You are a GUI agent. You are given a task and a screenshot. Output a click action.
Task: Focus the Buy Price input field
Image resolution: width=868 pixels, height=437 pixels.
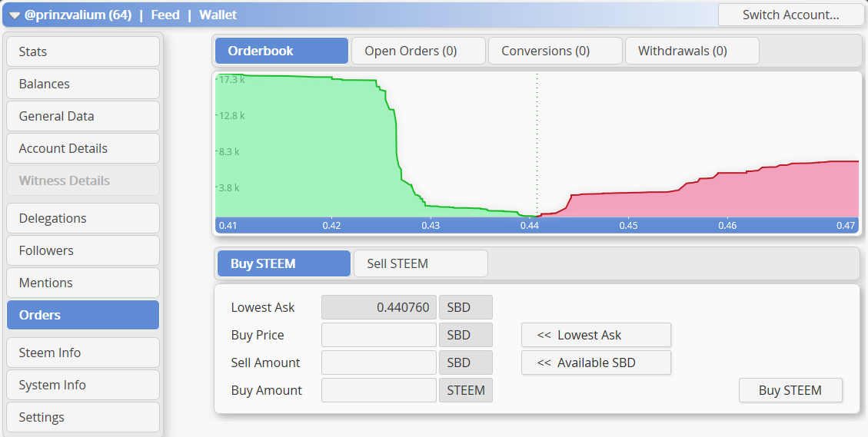[x=379, y=335]
